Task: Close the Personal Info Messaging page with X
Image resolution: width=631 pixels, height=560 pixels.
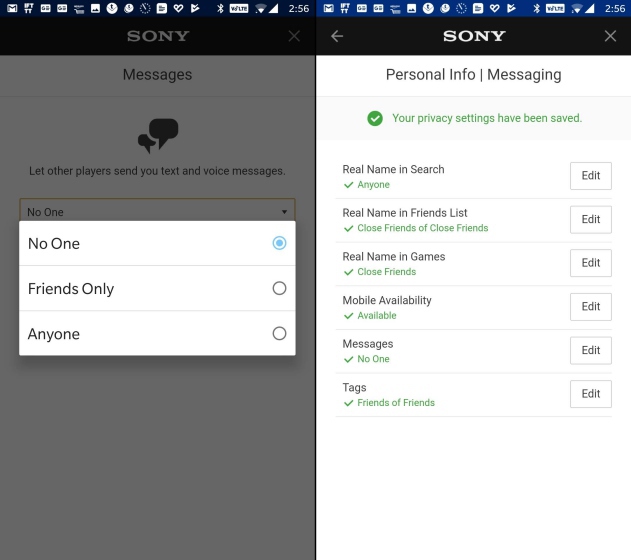Action: 610,36
